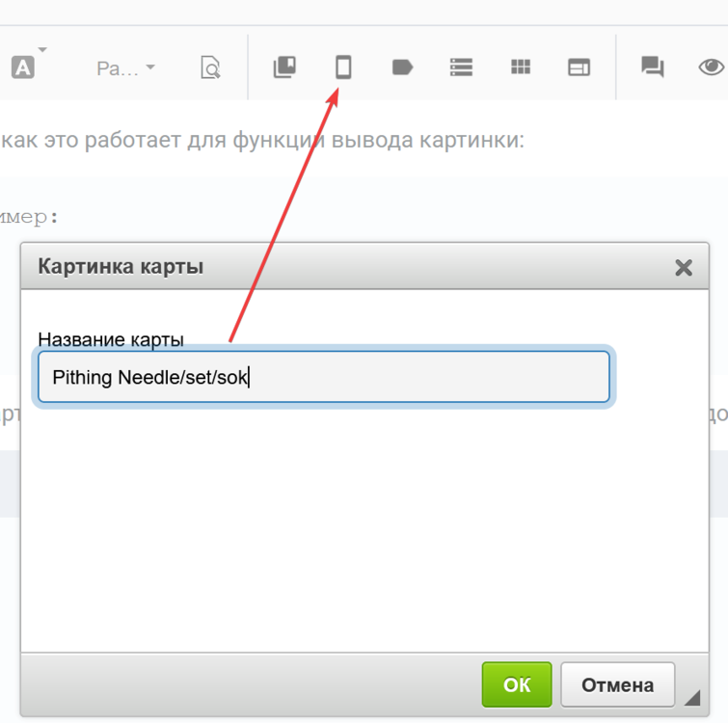Click the card image phone-shaped toolbar icon
The image size is (728, 723).
coord(342,67)
